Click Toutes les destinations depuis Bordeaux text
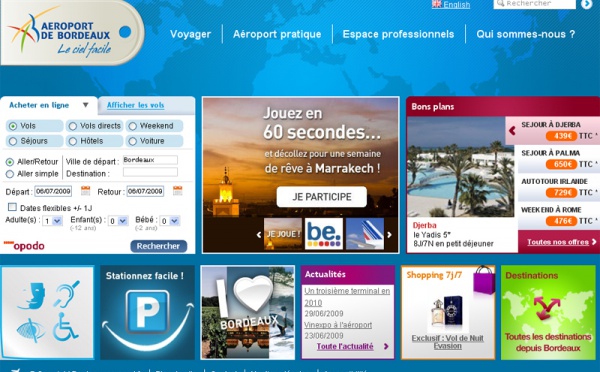Image resolution: width=600 pixels, height=372 pixels. [x=548, y=343]
